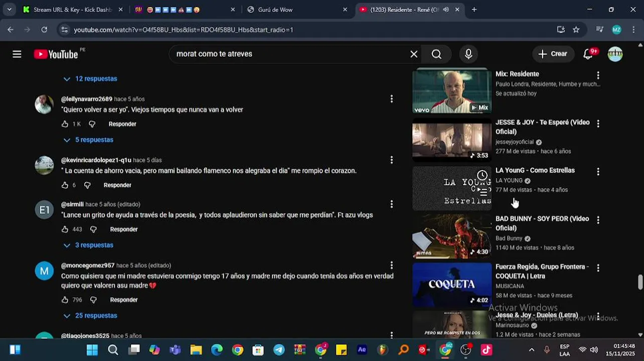Expand the 3 respuestas thread
This screenshot has width=644, height=361.
click(x=88, y=245)
